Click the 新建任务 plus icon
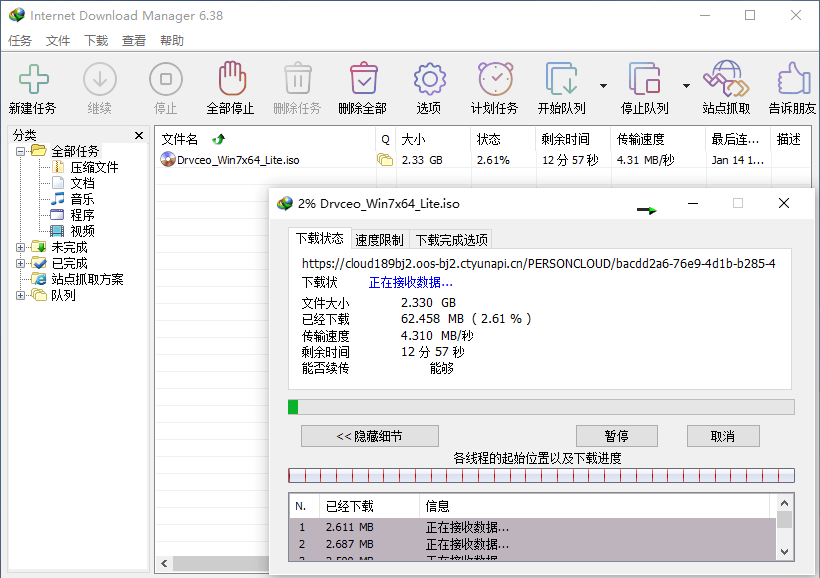Image resolution: width=820 pixels, height=578 pixels. [33, 80]
